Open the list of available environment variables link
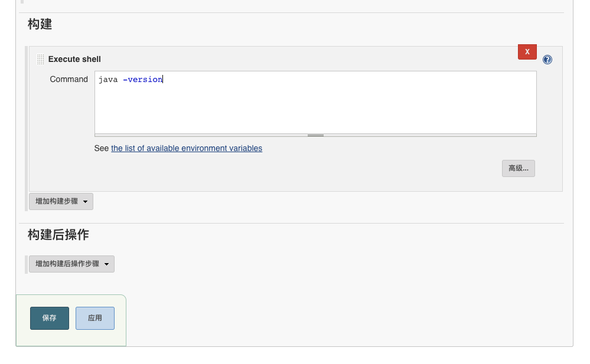 point(186,148)
